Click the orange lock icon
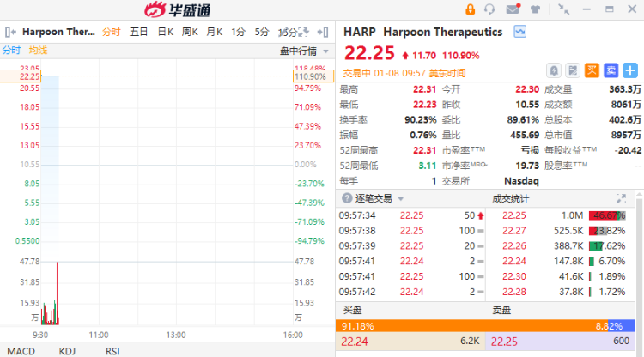Image resolution: width=644 pixels, height=357 pixels. coord(470,9)
